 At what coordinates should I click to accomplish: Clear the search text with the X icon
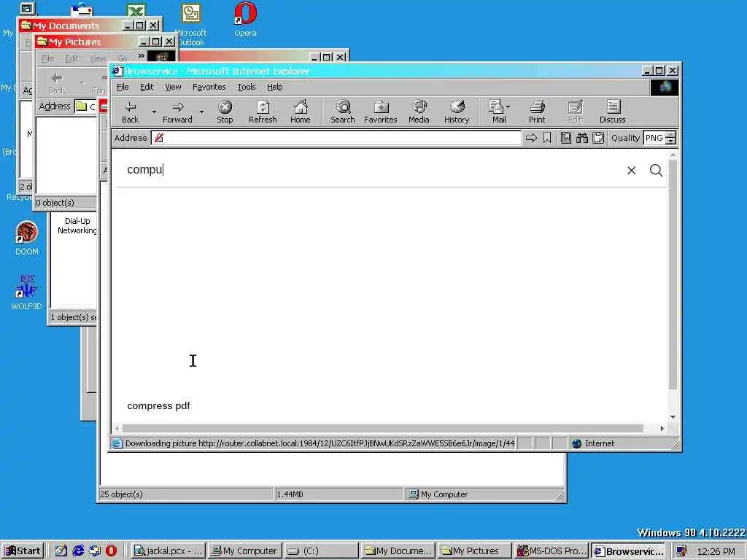point(631,171)
